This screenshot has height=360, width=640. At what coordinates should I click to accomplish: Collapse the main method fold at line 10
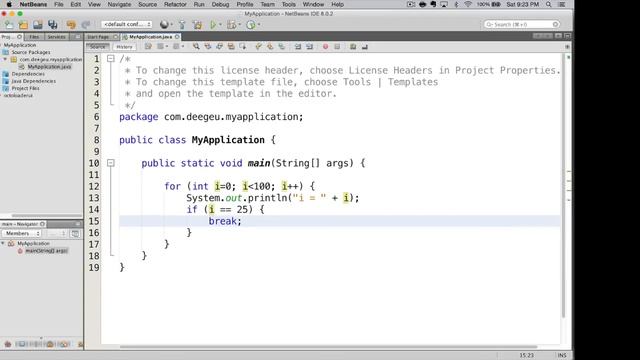click(111, 163)
